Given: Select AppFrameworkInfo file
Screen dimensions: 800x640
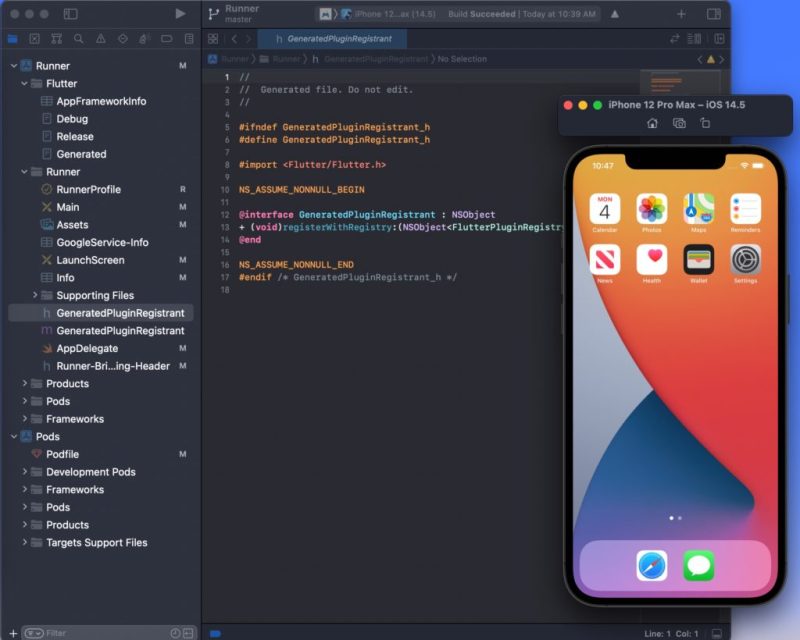Looking at the screenshot, I should click(x=101, y=101).
